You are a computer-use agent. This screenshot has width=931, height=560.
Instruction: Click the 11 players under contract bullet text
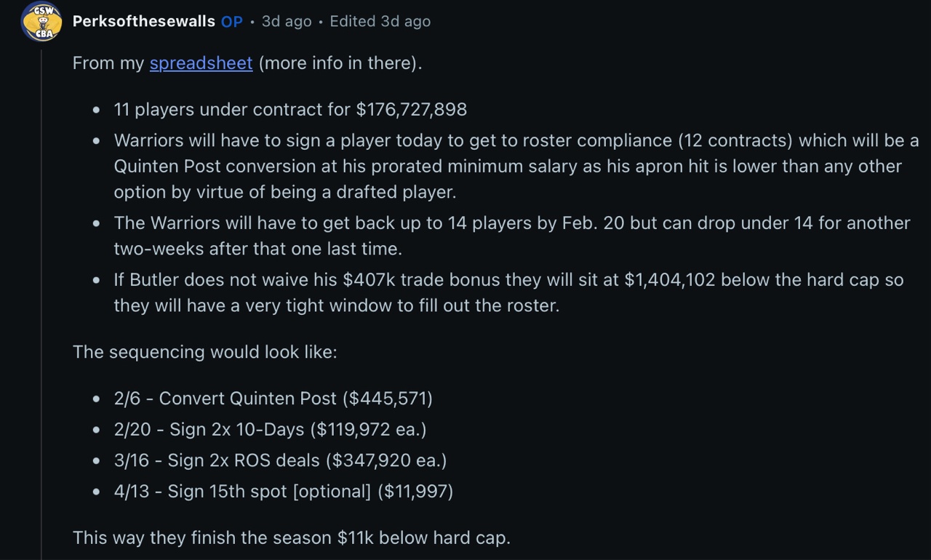point(290,110)
